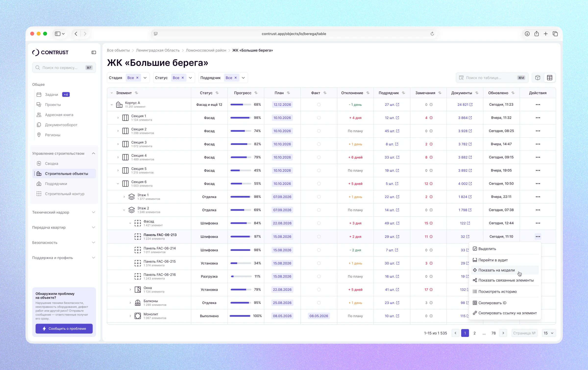Expand the Окна tree row
This screenshot has width=588, height=370.
[130, 290]
